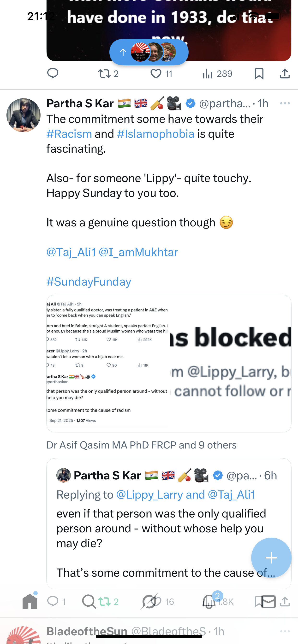This screenshot has height=644, width=298.
Task: Open more options on Partha S Kar's tweet
Action: (285, 103)
